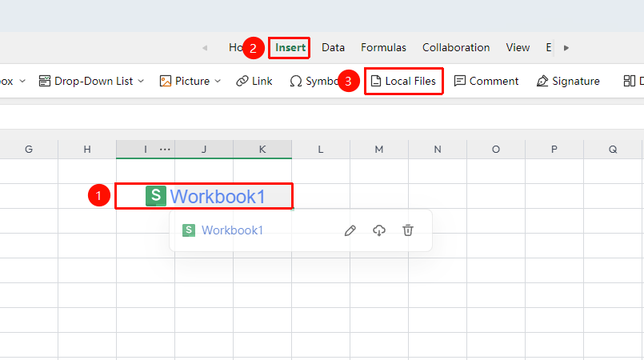Open the Symbol insert tool
Screen dimensions: 644x360
(x=314, y=82)
